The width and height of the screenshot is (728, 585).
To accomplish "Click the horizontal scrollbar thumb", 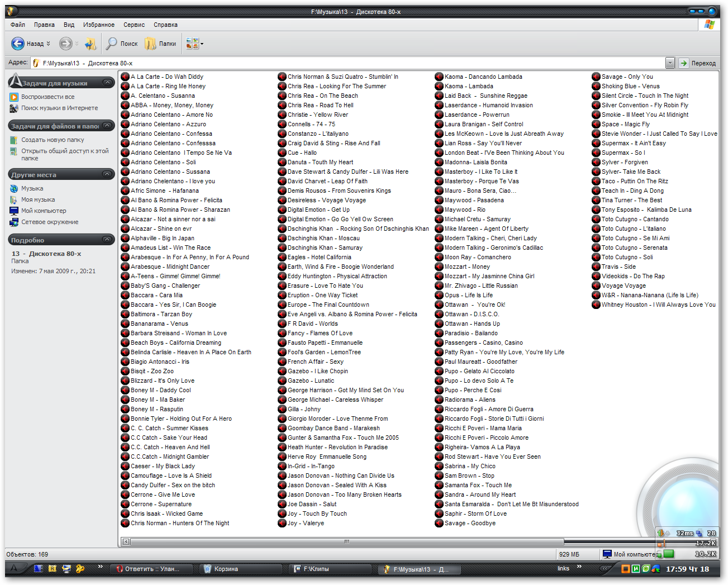I will 346,541.
